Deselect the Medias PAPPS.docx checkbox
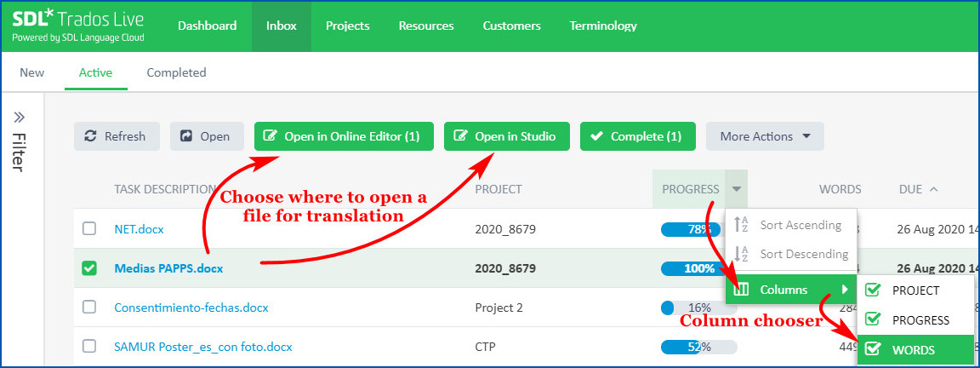980x368 pixels. 89,268
